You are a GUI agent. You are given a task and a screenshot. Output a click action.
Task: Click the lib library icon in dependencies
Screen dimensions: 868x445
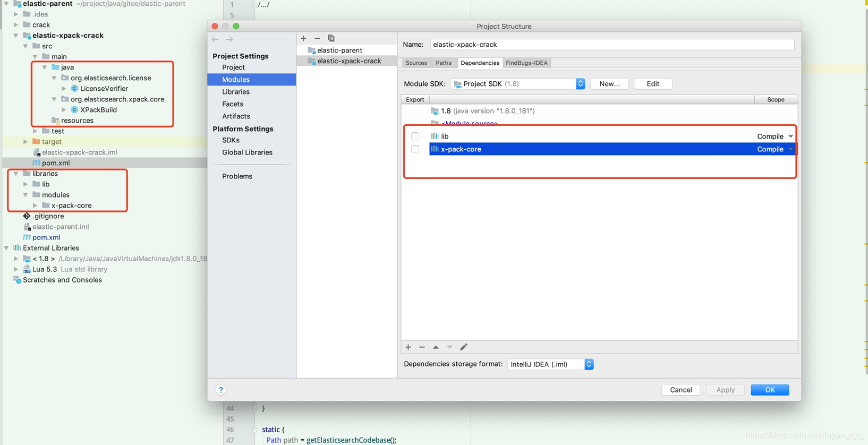pos(435,136)
